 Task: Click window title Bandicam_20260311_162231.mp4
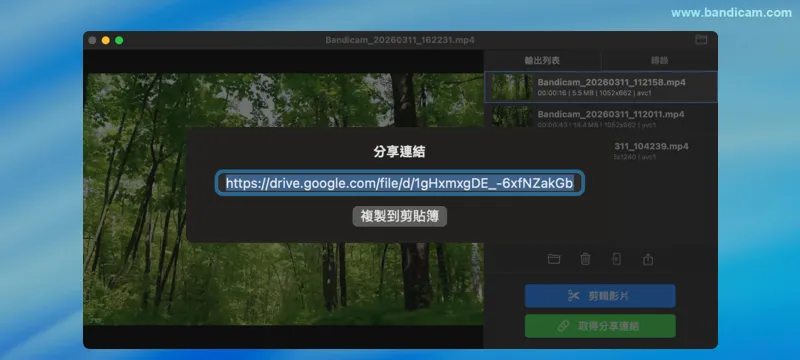400,40
